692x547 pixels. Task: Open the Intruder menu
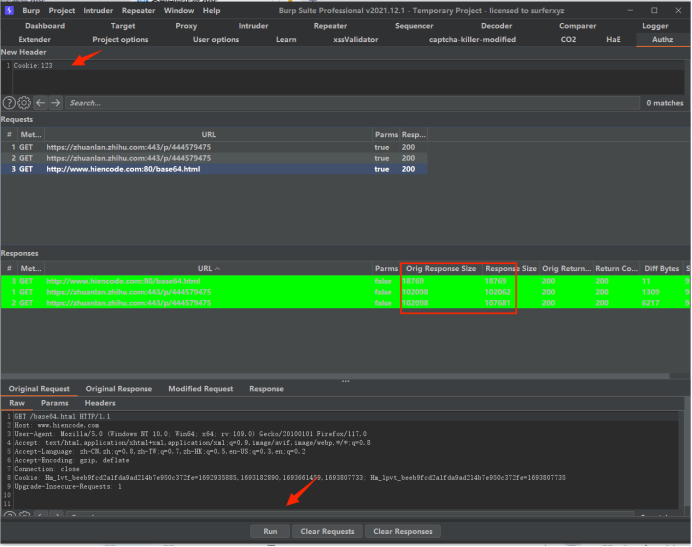(x=98, y=10)
